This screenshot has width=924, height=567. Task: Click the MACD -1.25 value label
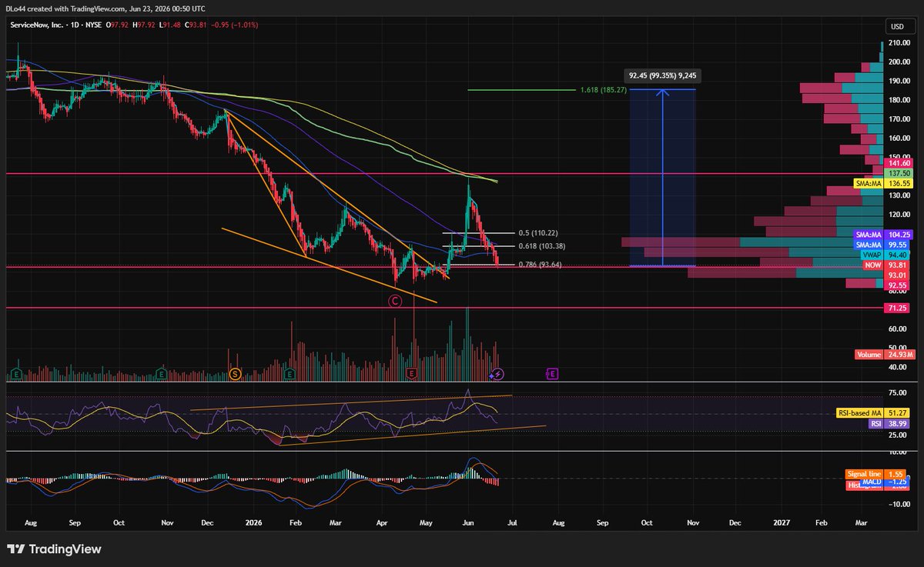pyautogui.click(x=885, y=482)
